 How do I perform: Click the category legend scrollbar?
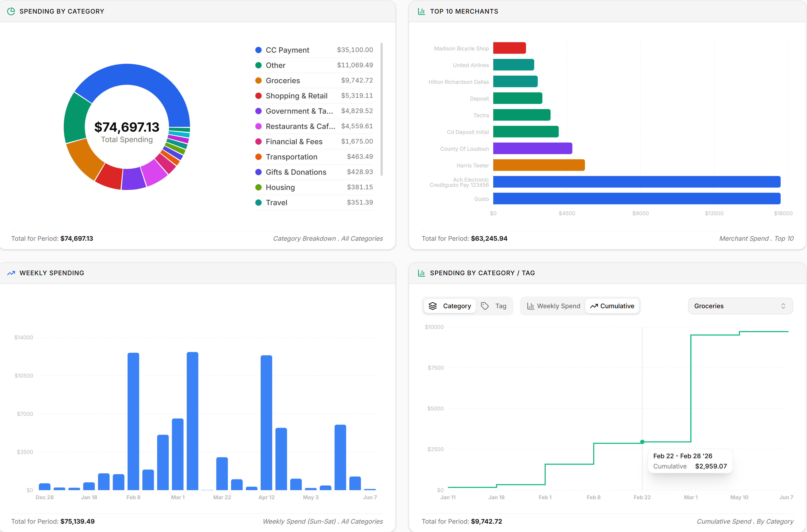381,109
